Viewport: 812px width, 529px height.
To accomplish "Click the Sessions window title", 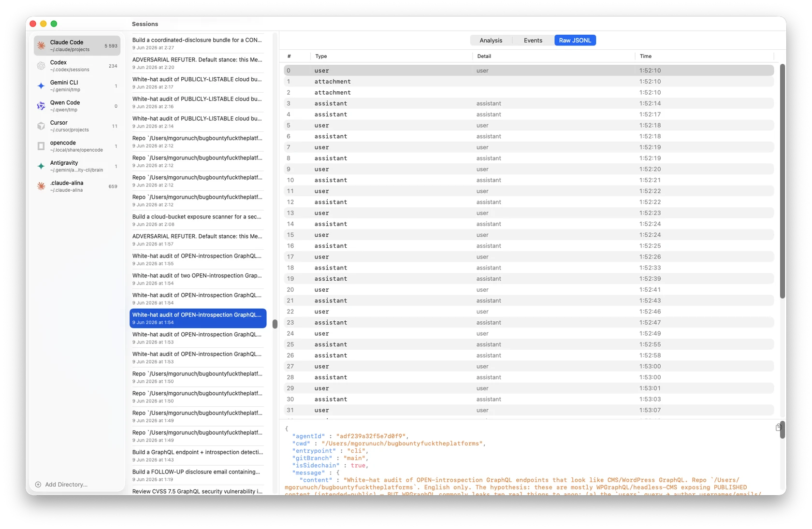I will tap(145, 24).
